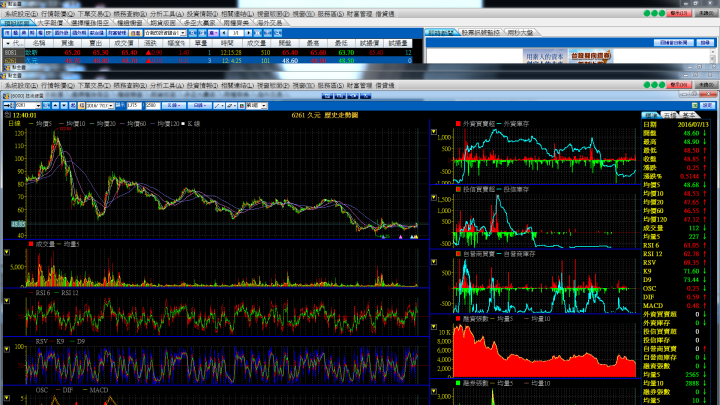Click the up arrow for the previous stock
Viewport: 720px width, 405px height.
pos(56,106)
